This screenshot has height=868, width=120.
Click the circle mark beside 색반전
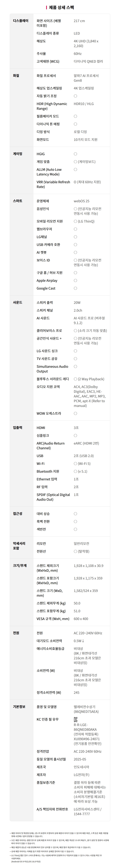pyautogui.click(x=75, y=529)
